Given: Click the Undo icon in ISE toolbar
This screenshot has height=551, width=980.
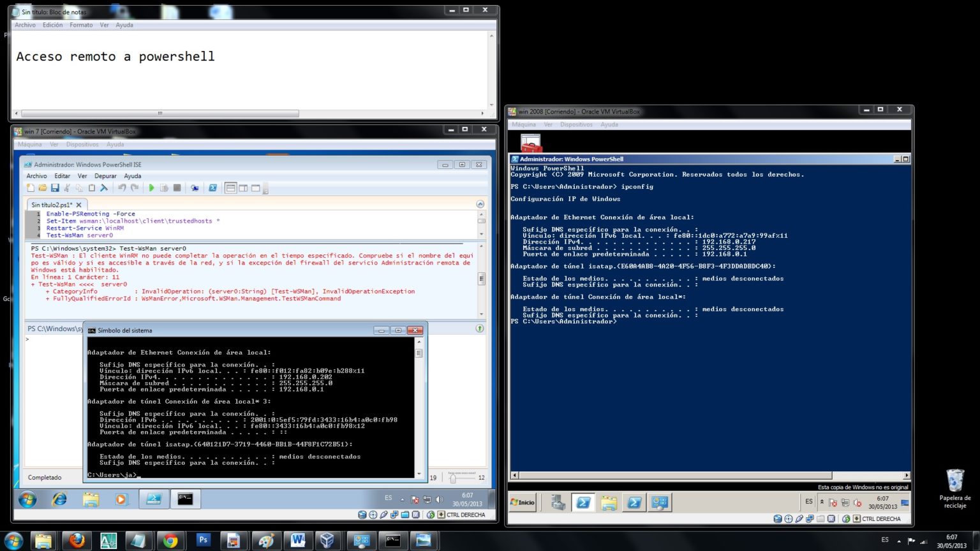Looking at the screenshot, I should point(122,187).
